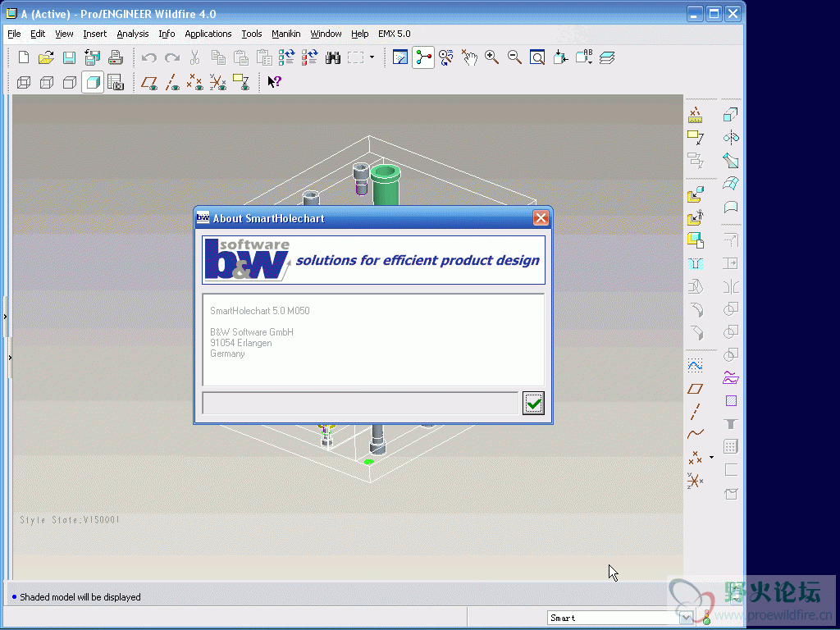Refit model to the screen
840x630 pixels.
[x=537, y=57]
